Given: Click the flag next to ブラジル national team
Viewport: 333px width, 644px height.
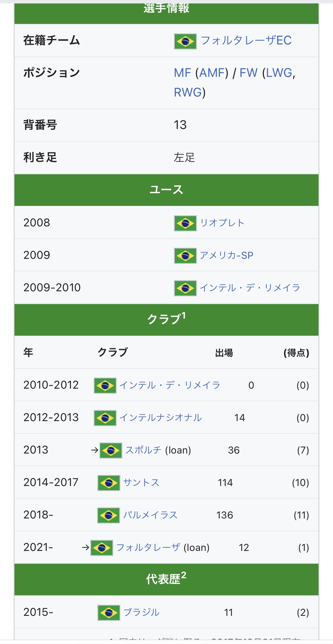Looking at the screenshot, I should (108, 613).
